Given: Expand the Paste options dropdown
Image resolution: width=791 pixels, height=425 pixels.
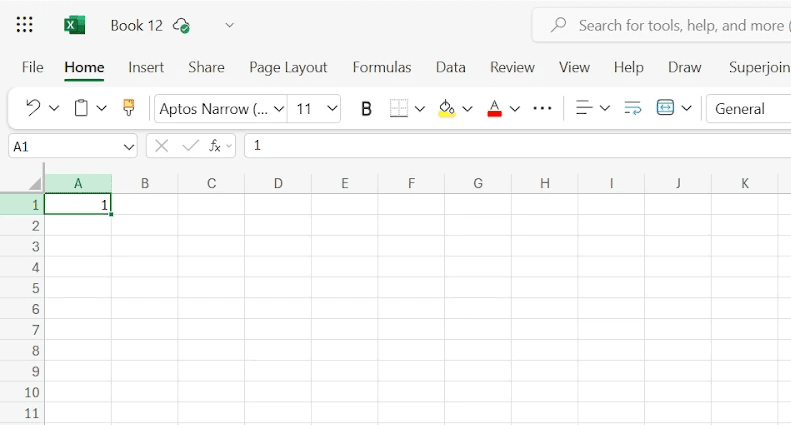Looking at the screenshot, I should [101, 108].
